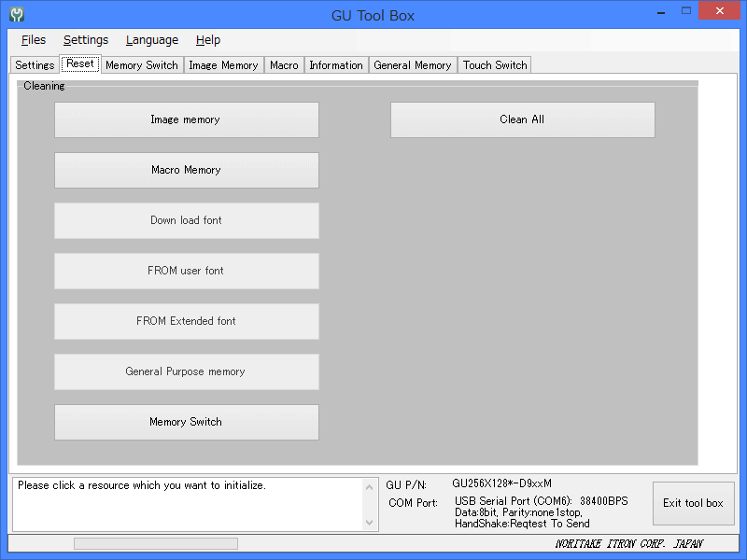Image resolution: width=747 pixels, height=560 pixels.
Task: Open the General Memory tab
Action: tap(413, 65)
